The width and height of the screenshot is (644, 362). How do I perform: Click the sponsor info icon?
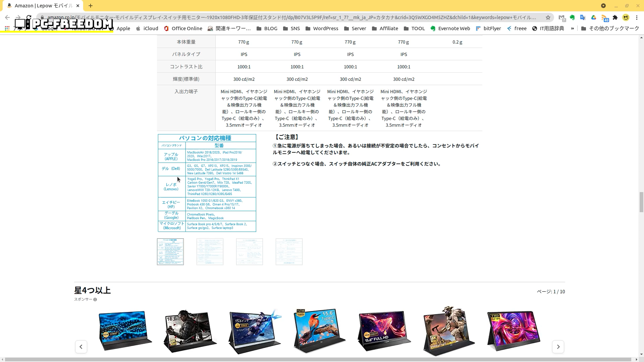pos(95,300)
